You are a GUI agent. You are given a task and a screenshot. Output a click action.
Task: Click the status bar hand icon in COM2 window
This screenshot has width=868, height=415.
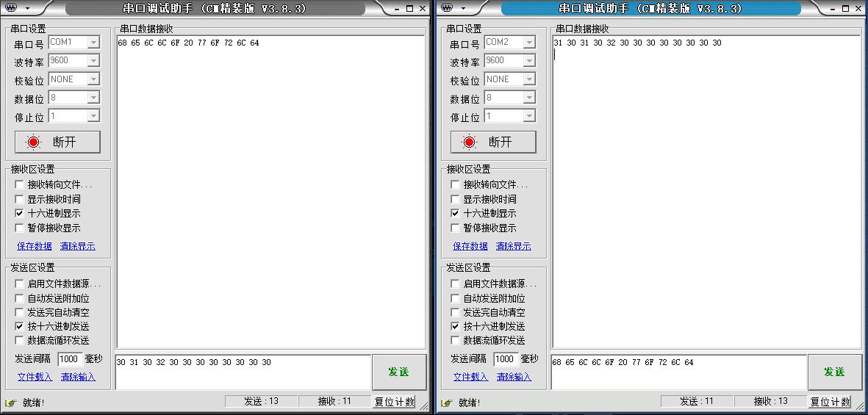click(446, 403)
